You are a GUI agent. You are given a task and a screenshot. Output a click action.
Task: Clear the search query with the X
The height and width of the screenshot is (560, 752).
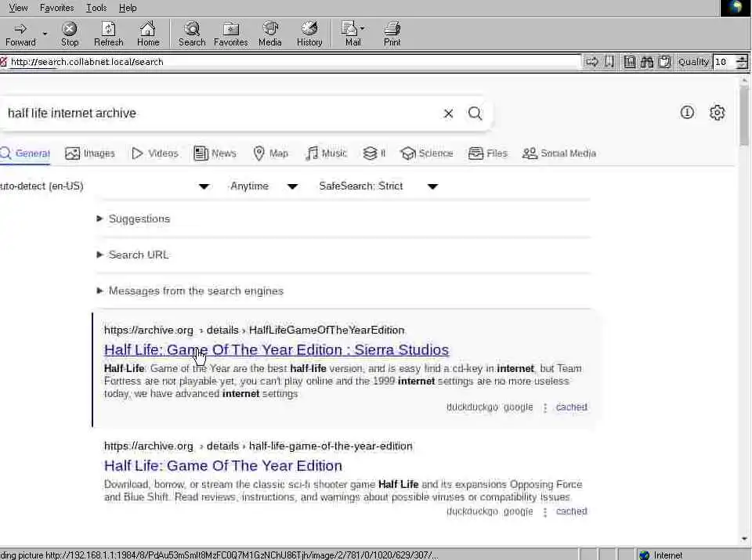448,114
